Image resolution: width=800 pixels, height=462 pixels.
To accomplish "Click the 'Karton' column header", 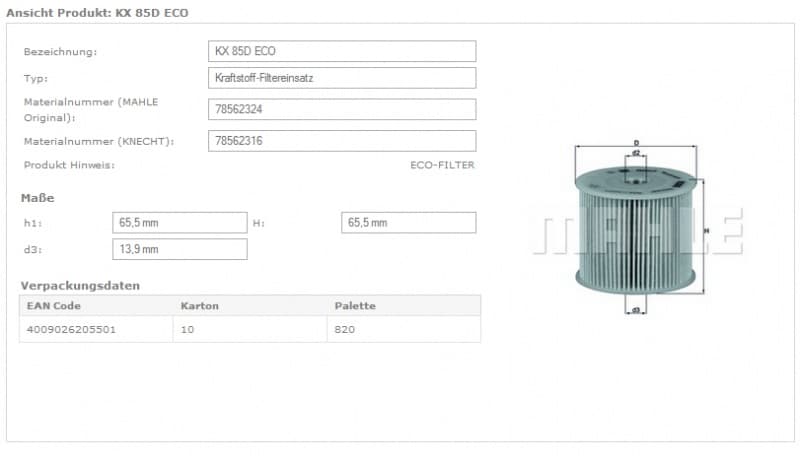I will coord(199,306).
